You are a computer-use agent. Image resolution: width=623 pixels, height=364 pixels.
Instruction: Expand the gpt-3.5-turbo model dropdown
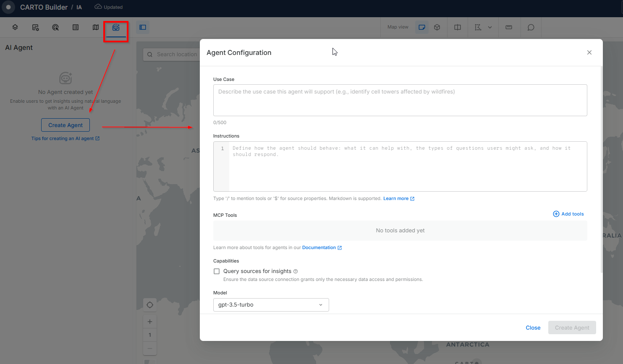(x=271, y=305)
